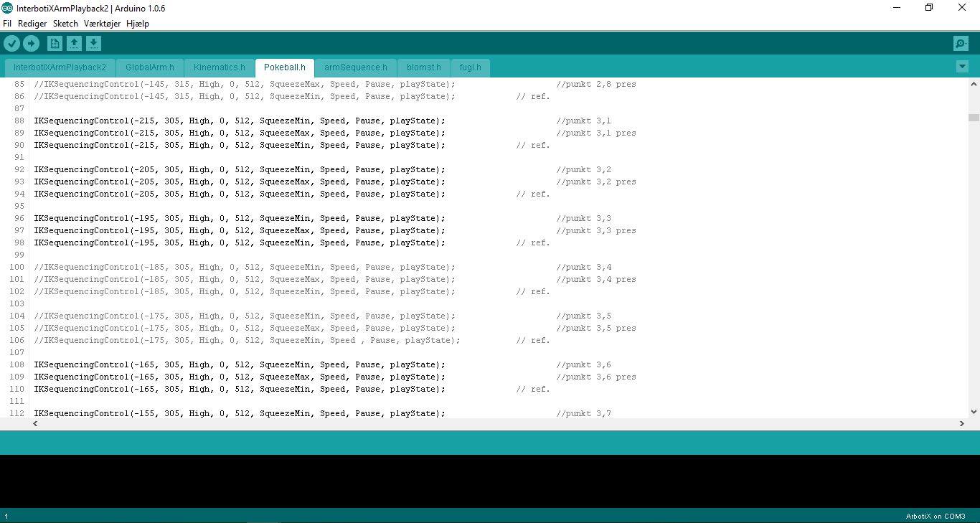Screen dimensions: 980x523
Task: Click the vertical scrollbar up arrow
Action: pyautogui.click(x=974, y=84)
